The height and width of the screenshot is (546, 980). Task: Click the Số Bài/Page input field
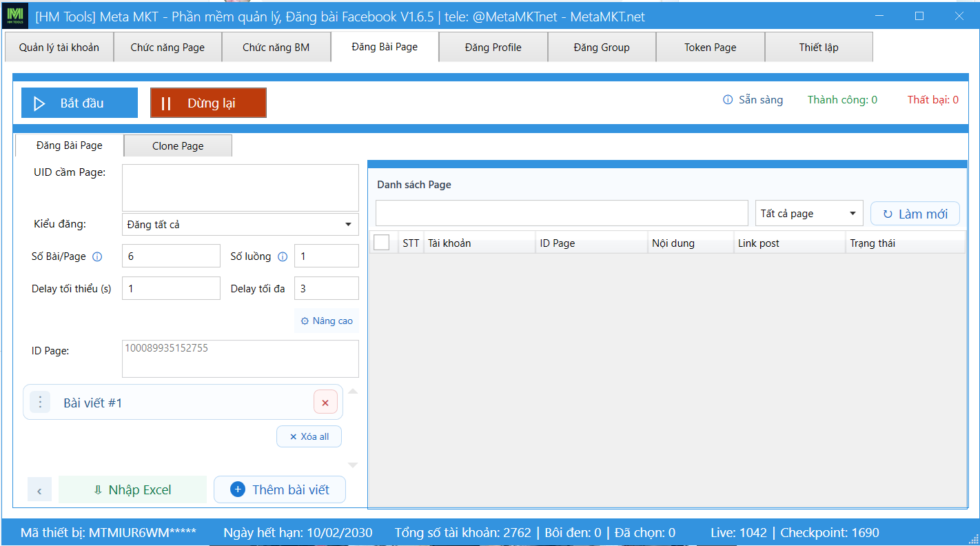click(171, 256)
